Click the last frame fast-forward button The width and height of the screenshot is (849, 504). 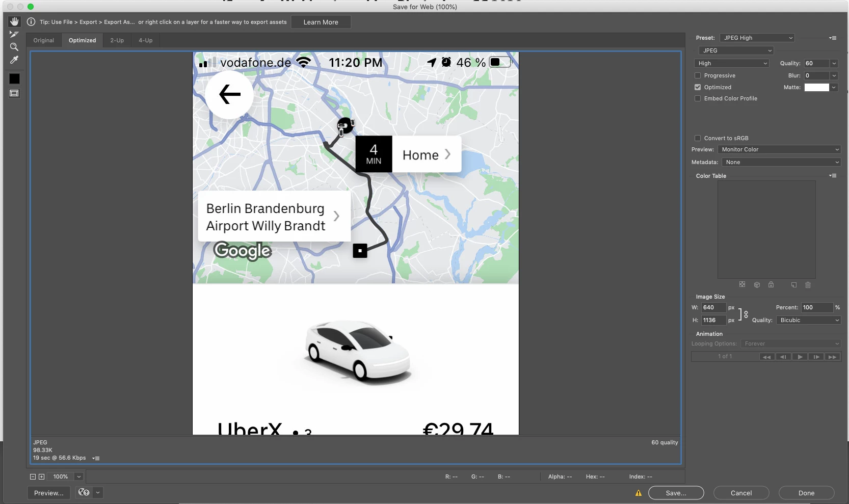[832, 357]
